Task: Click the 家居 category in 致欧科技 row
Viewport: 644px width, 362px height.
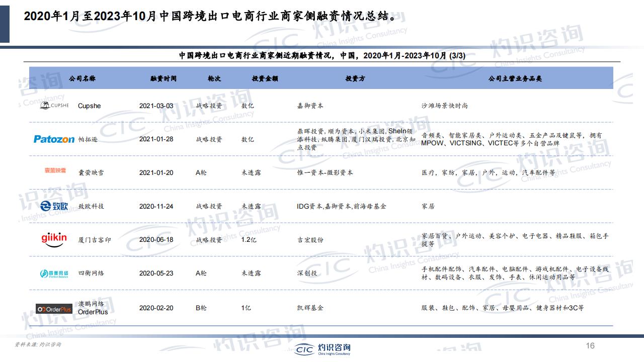Action: coord(428,206)
